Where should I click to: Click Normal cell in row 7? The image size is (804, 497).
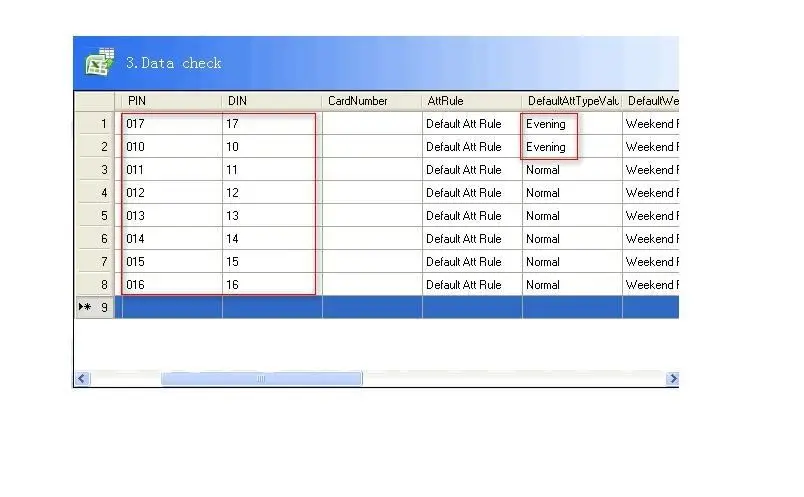(x=572, y=262)
